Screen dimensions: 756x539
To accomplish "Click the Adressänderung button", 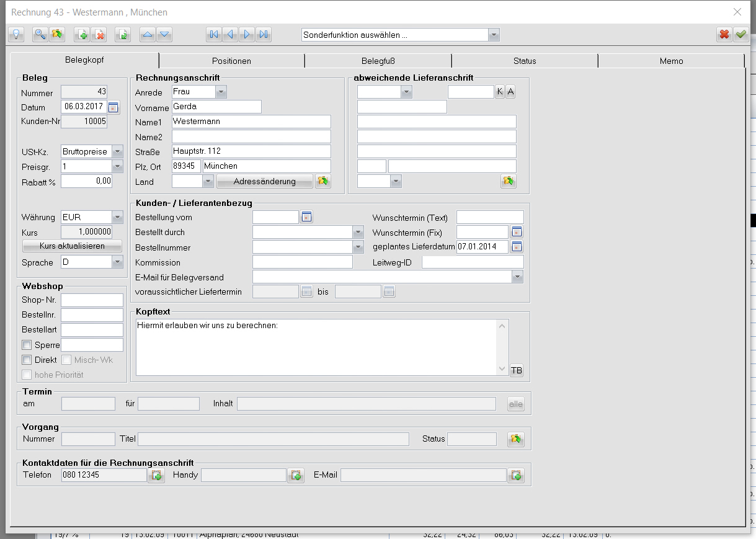I will pyautogui.click(x=265, y=182).
